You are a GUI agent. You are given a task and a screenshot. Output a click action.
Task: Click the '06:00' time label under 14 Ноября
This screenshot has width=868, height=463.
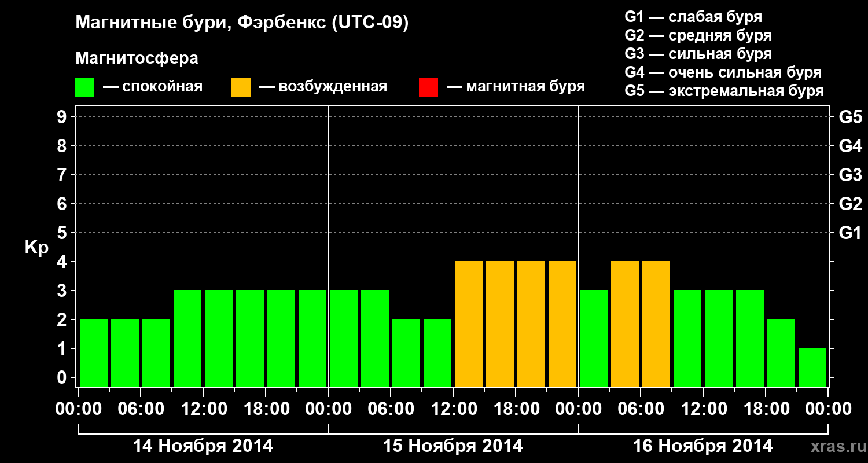[141, 409]
